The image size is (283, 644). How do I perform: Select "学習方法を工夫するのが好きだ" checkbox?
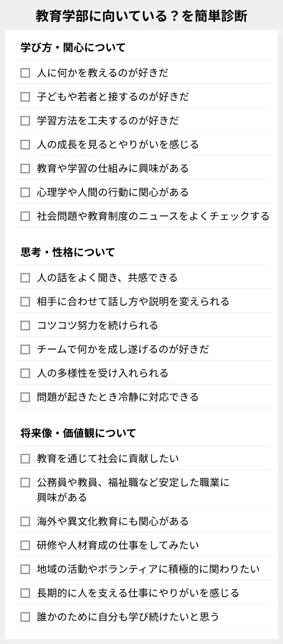(x=25, y=121)
